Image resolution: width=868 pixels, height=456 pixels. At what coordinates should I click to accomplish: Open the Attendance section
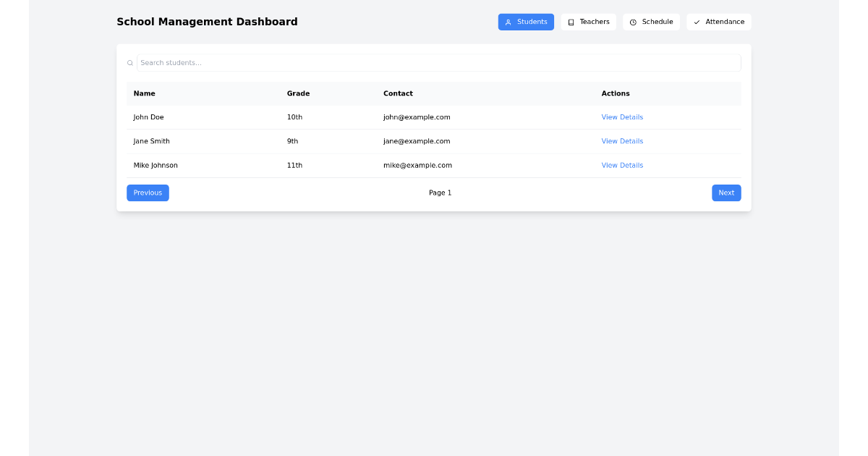718,22
